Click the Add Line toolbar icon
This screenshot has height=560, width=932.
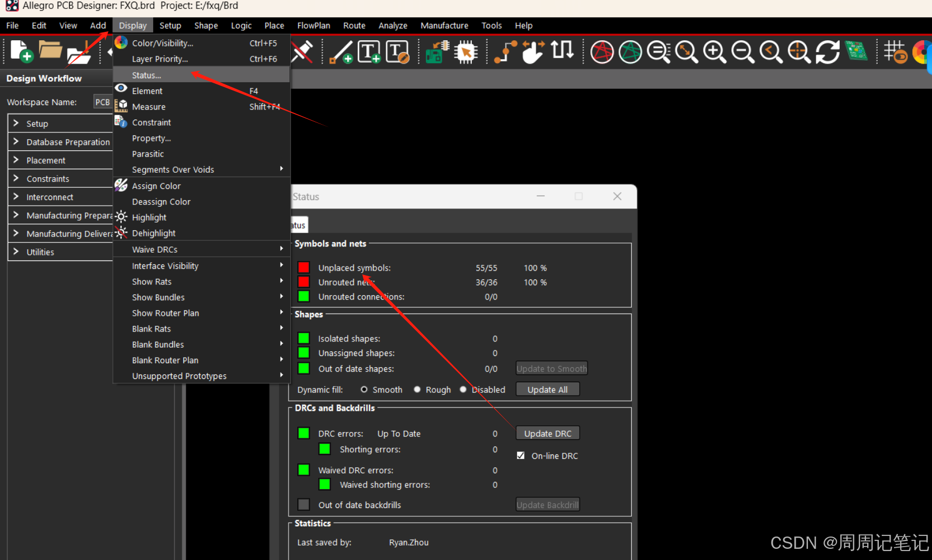(340, 52)
